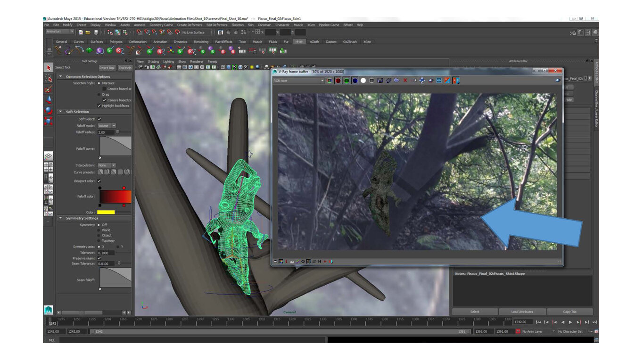
Task: Choose the Lasso select tool icon
Action: [49, 79]
